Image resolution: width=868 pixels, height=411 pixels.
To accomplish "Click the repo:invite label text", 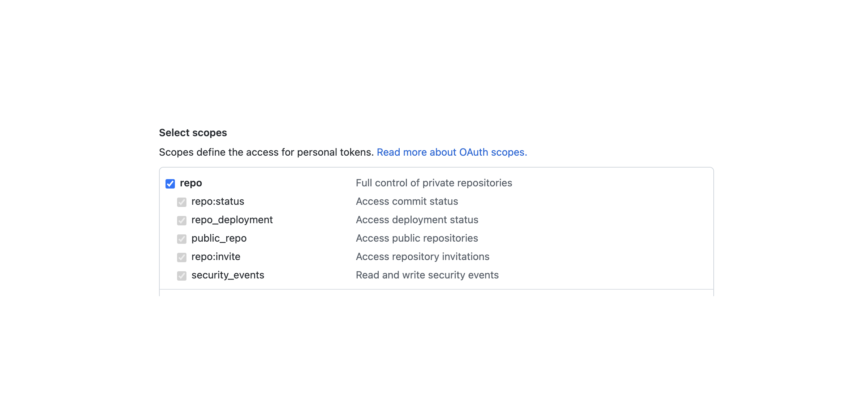I will coord(216,257).
